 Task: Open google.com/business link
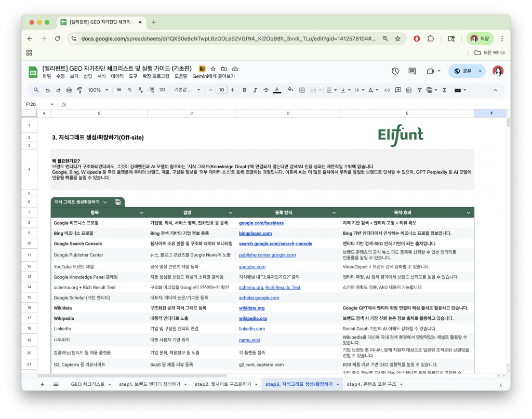261,223
